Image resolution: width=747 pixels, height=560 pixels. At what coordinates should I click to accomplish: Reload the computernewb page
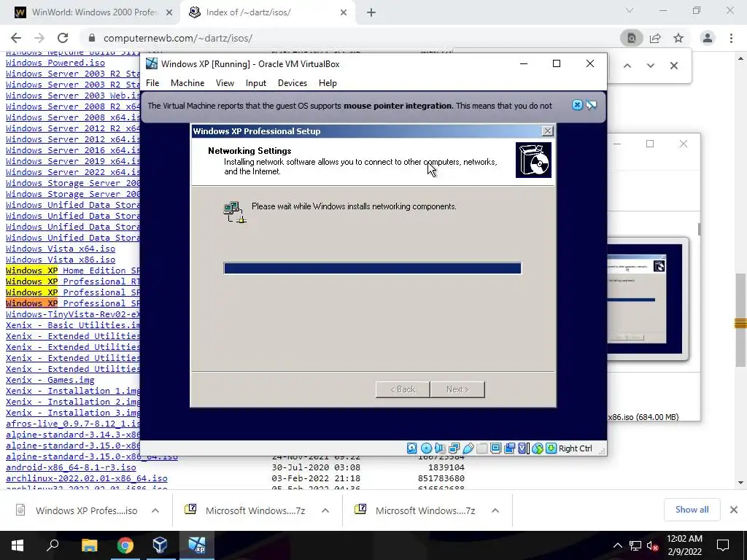click(63, 38)
